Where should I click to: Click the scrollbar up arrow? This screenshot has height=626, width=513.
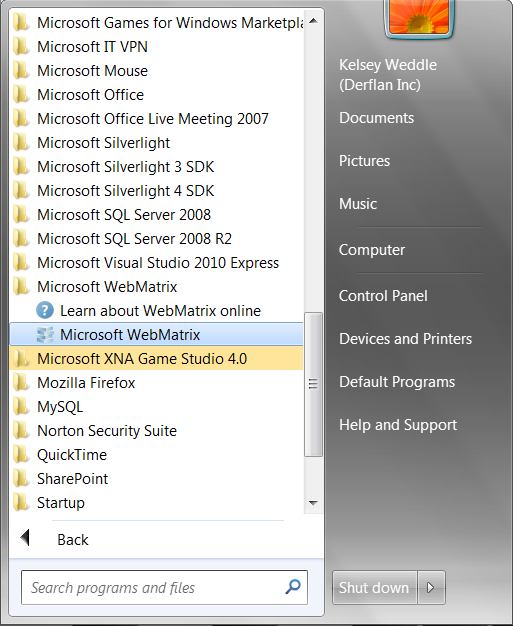[313, 21]
